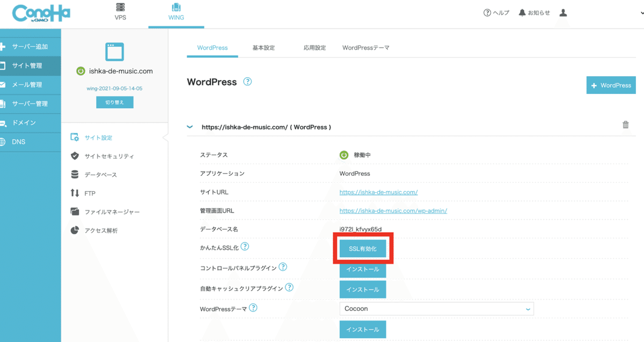Expand the account dropdown arrow at top right
644x342 pixels.
click(641, 13)
